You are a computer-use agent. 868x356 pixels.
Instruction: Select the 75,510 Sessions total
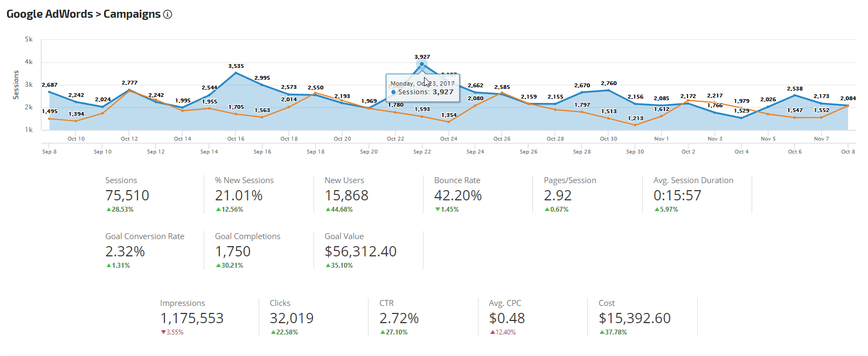click(127, 196)
